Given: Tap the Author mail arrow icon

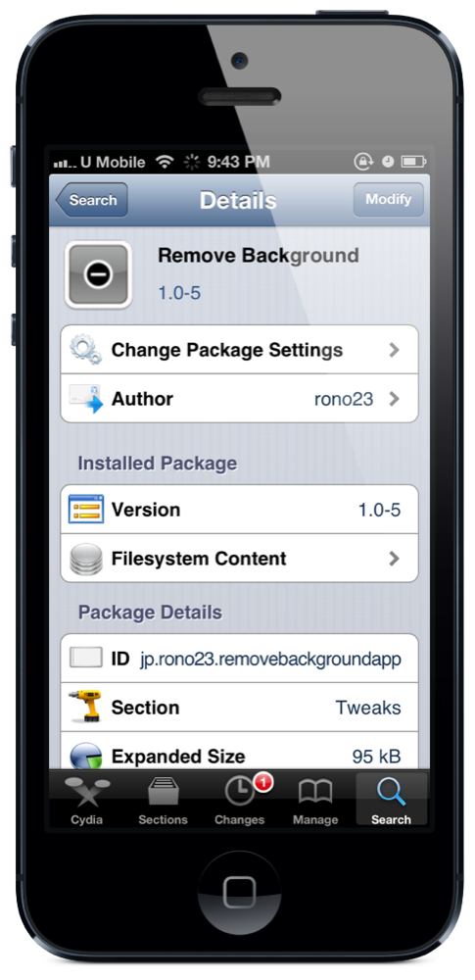Looking at the screenshot, I should pyautogui.click(x=85, y=399).
